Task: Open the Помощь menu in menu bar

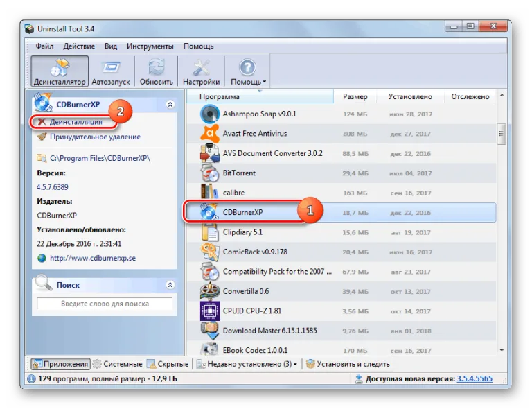Action: coord(199,46)
